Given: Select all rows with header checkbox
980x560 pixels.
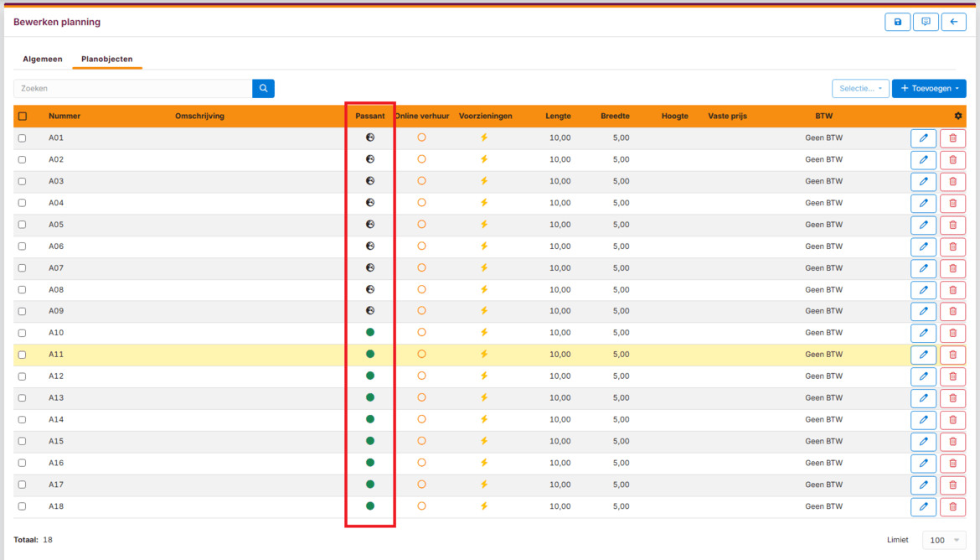Looking at the screenshot, I should coord(23,117).
